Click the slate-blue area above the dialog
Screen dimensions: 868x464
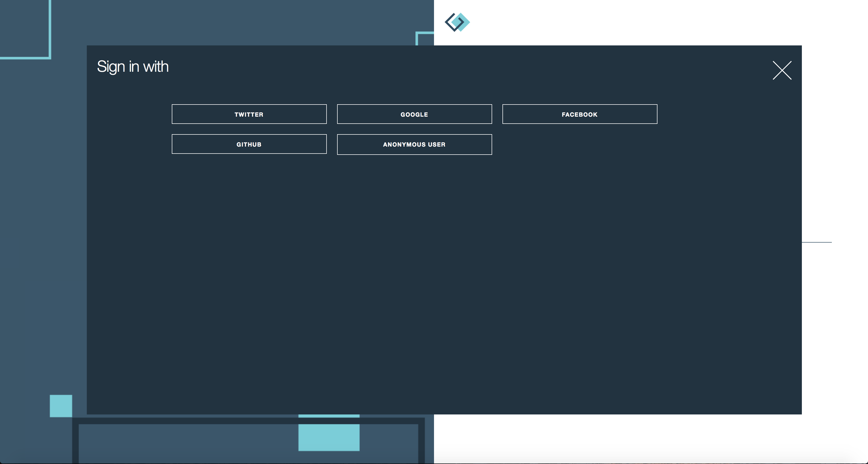[236, 22]
